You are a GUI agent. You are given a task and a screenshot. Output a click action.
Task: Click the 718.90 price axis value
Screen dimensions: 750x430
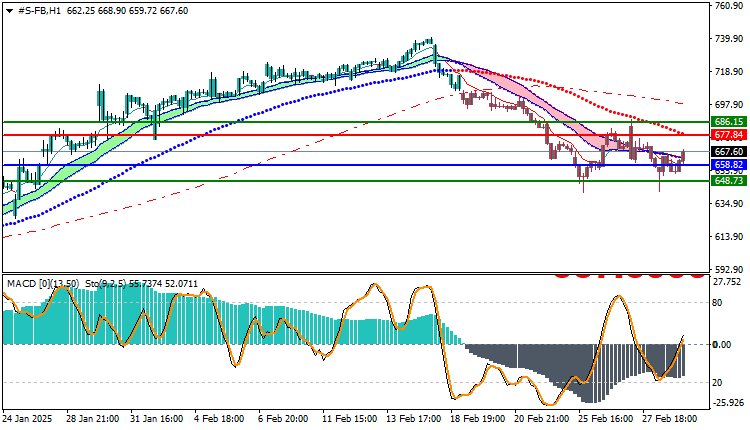pyautogui.click(x=728, y=72)
